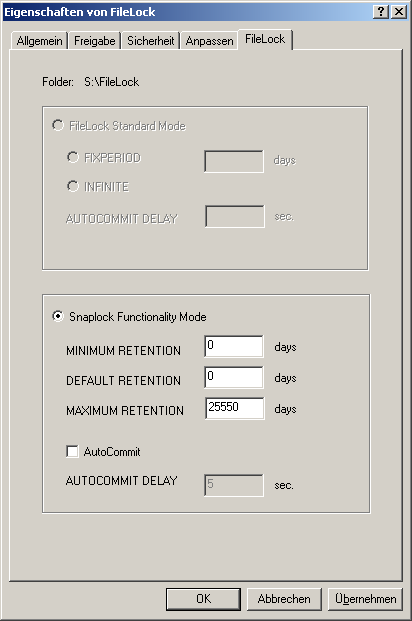Open the Anpassen tab
The width and height of the screenshot is (412, 621).
pyautogui.click(x=209, y=41)
